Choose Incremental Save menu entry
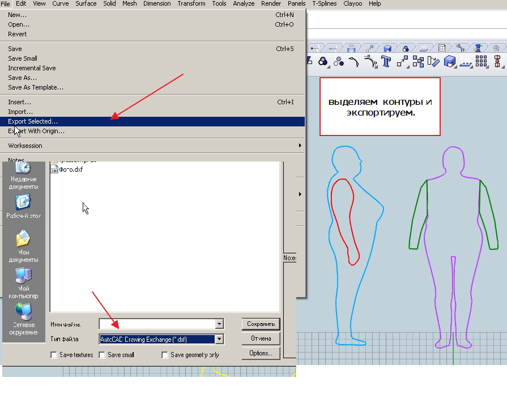The height and width of the screenshot is (420, 507). pos(152,68)
